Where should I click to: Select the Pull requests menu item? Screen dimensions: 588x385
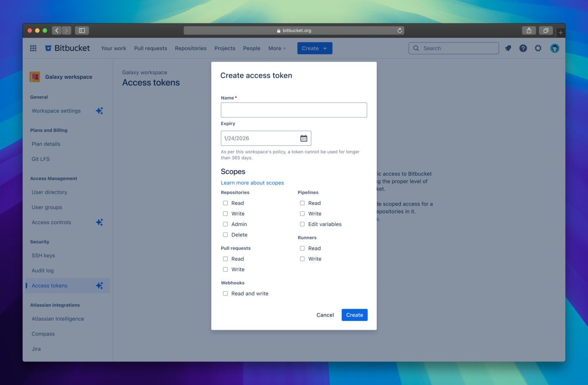coord(150,48)
